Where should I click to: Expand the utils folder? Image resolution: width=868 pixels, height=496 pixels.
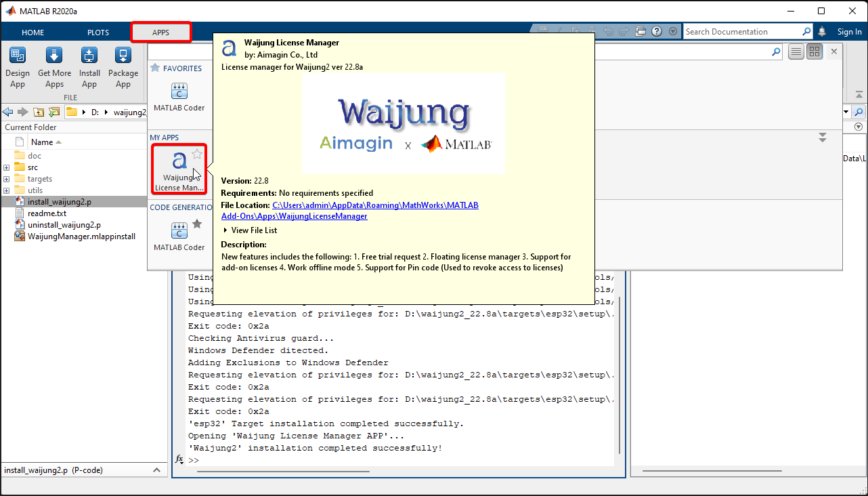pyautogui.click(x=6, y=190)
